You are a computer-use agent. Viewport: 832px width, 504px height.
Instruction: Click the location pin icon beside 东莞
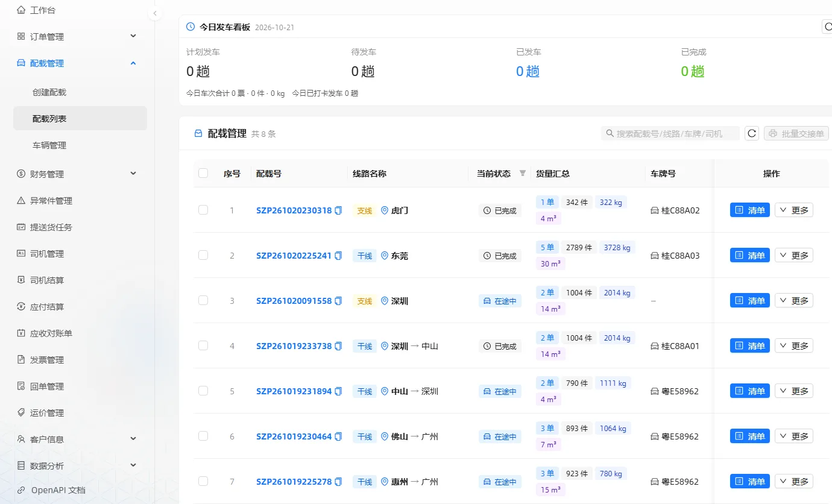tap(385, 256)
